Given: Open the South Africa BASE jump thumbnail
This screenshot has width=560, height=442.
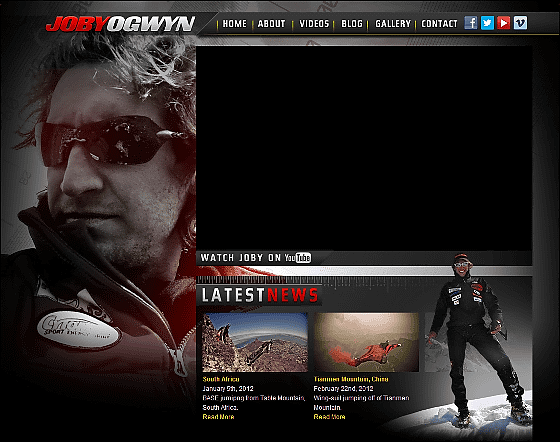Looking at the screenshot, I should click(x=255, y=342).
